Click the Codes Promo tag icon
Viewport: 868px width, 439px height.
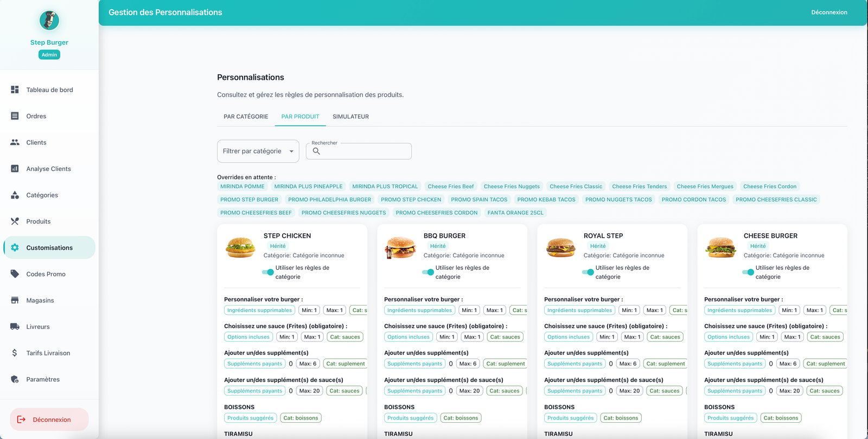click(15, 274)
